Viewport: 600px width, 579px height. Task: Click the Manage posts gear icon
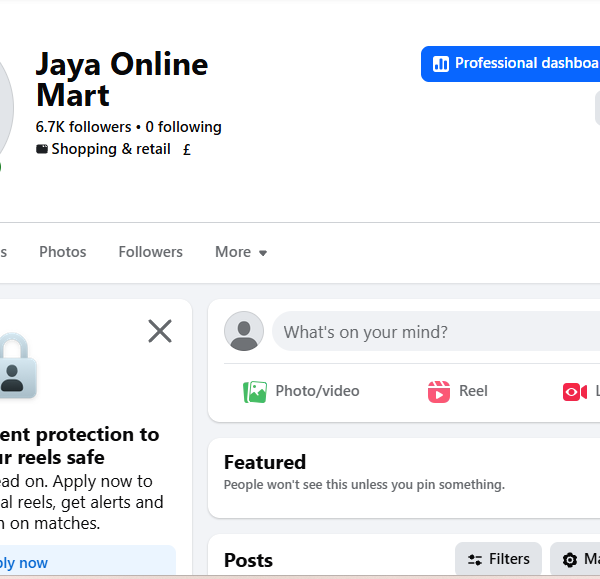coord(570,560)
